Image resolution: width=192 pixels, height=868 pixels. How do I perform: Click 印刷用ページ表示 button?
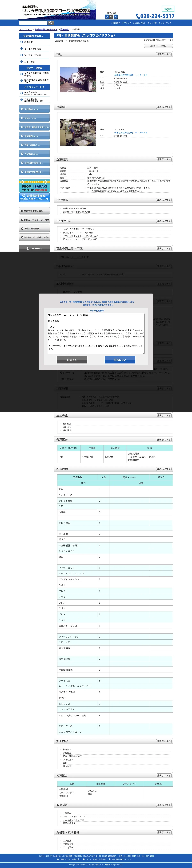point(158,46)
